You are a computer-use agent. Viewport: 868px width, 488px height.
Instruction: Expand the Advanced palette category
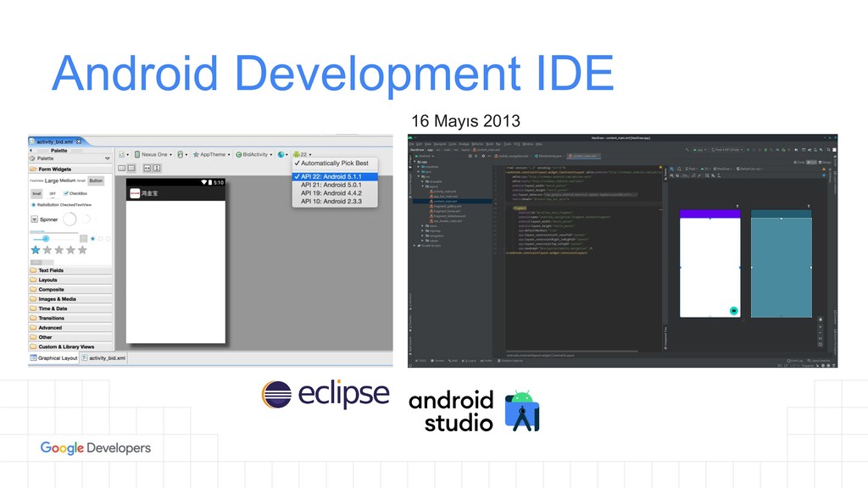[70, 328]
